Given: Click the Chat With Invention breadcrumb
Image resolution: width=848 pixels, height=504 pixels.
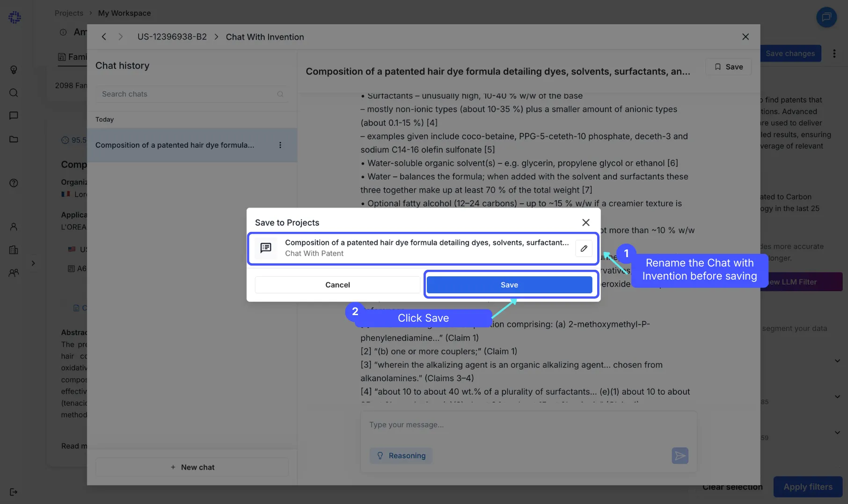Looking at the screenshot, I should pos(265,37).
